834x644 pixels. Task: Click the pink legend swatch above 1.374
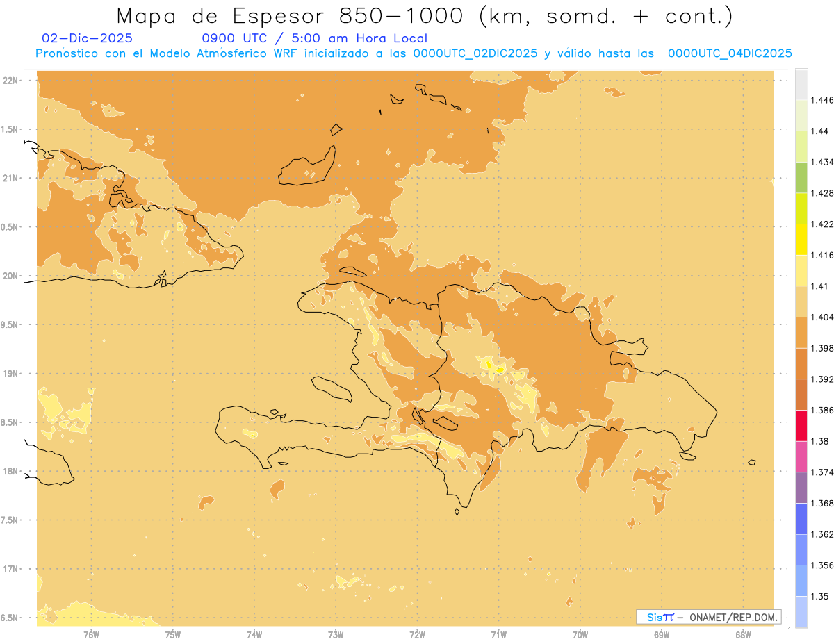point(801,456)
